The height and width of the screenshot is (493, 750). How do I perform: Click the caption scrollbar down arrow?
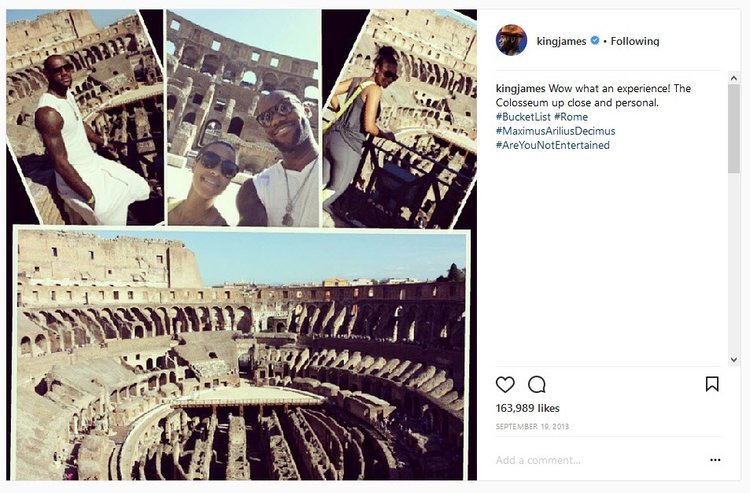733,359
